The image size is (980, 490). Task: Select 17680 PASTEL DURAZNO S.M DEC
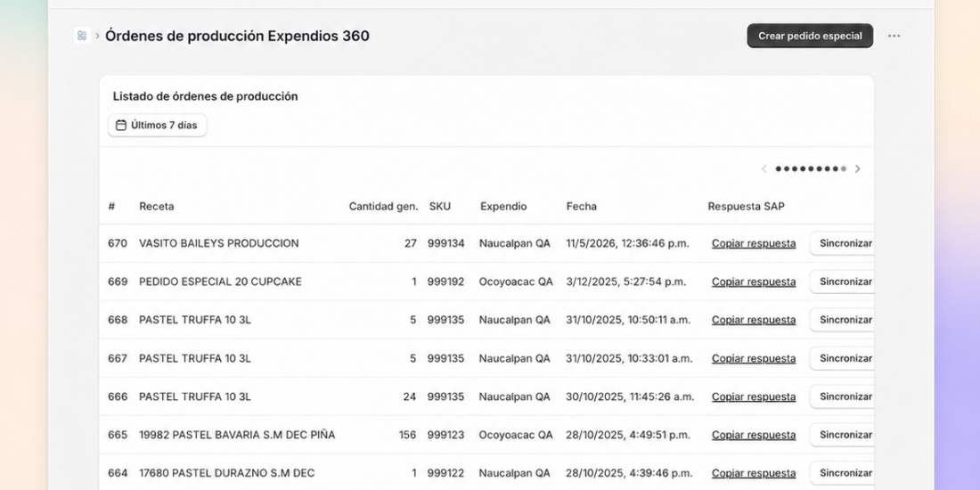(226, 473)
